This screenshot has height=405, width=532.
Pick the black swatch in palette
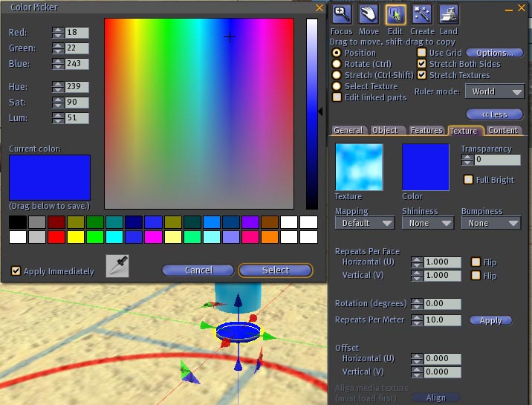point(18,222)
